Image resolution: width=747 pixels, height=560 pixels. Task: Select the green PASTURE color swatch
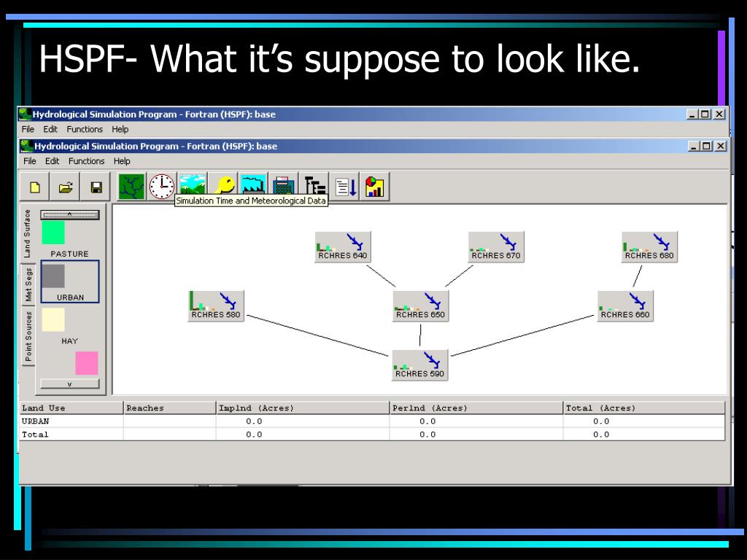[x=53, y=233]
